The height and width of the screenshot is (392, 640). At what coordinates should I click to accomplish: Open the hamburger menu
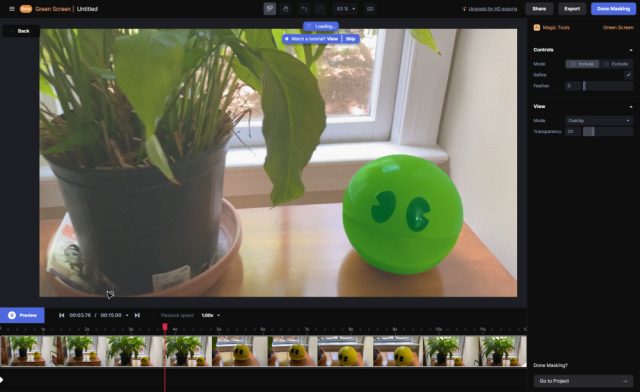(12, 9)
